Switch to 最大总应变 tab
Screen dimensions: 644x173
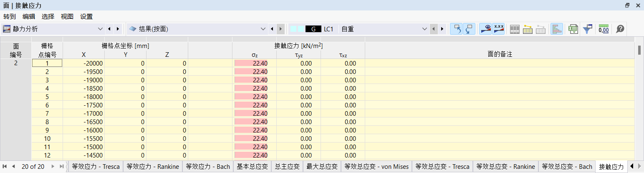pos(322,166)
